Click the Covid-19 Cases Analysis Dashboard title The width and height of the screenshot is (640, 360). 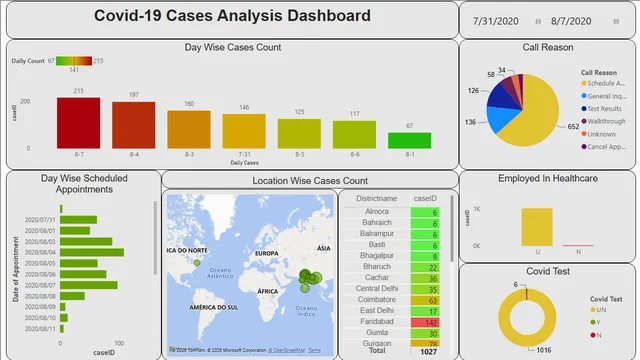point(232,16)
